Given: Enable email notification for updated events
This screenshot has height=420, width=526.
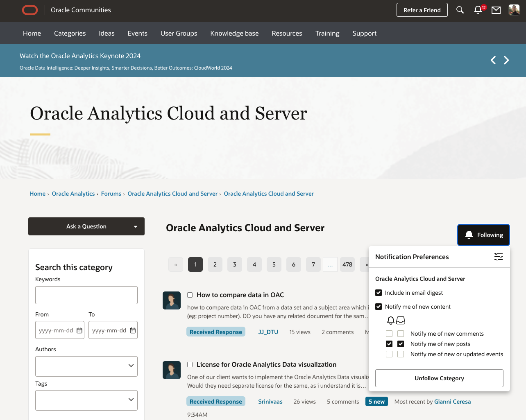Looking at the screenshot, I should (x=401, y=354).
